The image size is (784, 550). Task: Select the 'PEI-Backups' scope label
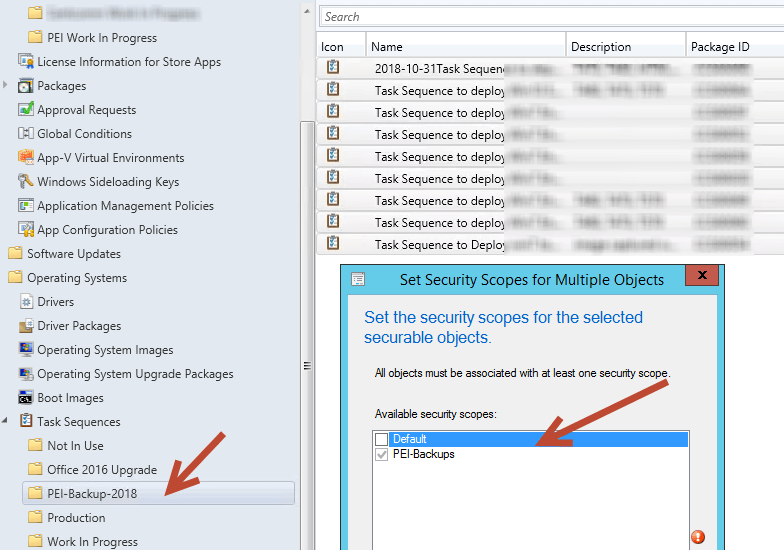tap(424, 454)
